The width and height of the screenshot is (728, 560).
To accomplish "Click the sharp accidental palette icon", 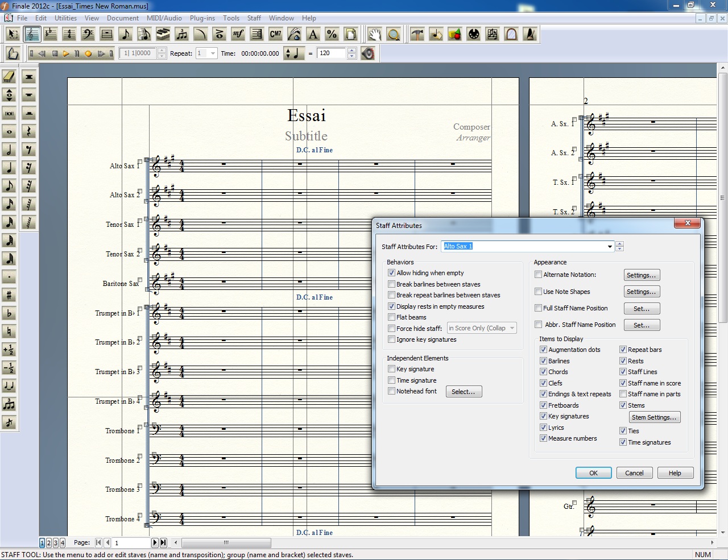I will (x=9, y=295).
